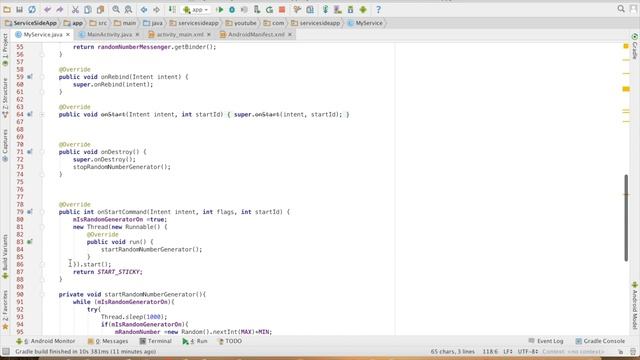Open the SDK Manager icon

(x=350, y=9)
